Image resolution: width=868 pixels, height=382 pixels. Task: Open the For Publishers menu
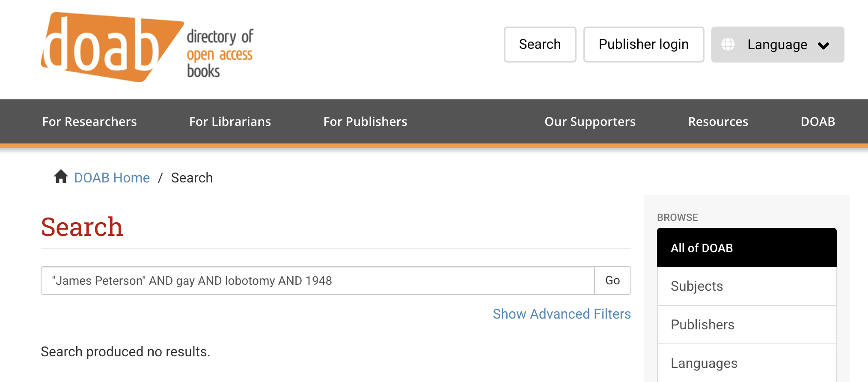point(365,122)
